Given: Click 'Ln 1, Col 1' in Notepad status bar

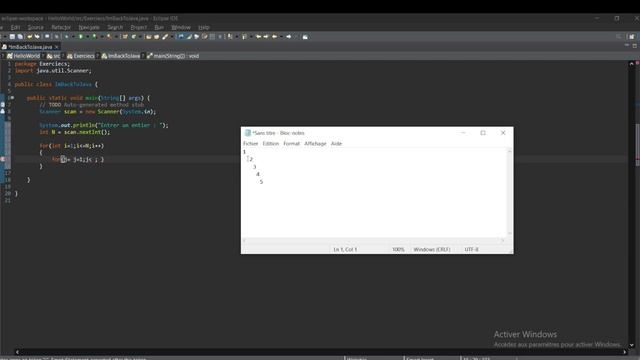Looking at the screenshot, I should [x=345, y=249].
